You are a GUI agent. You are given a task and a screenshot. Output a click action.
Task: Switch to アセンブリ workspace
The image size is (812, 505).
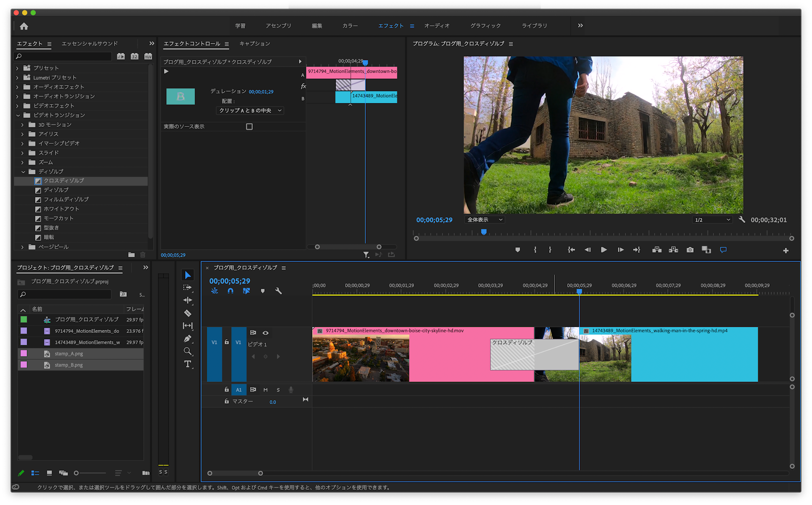click(x=278, y=26)
